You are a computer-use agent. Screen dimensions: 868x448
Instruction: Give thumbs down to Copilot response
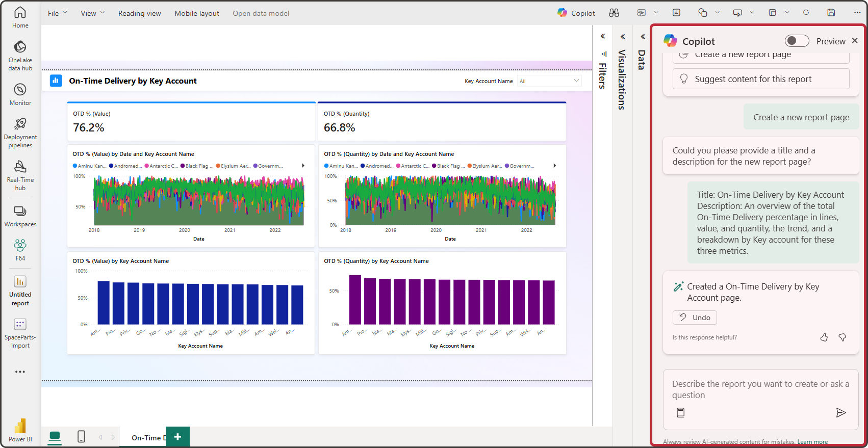pyautogui.click(x=843, y=337)
